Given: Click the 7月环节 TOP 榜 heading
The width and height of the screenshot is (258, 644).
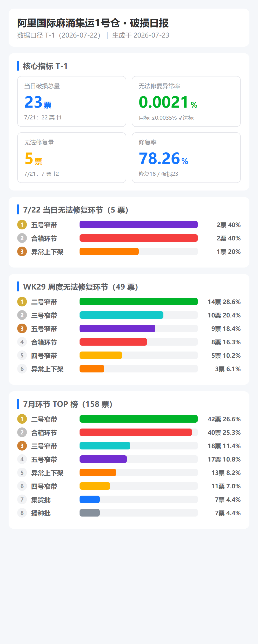Looking at the screenshot, I should (x=68, y=404).
